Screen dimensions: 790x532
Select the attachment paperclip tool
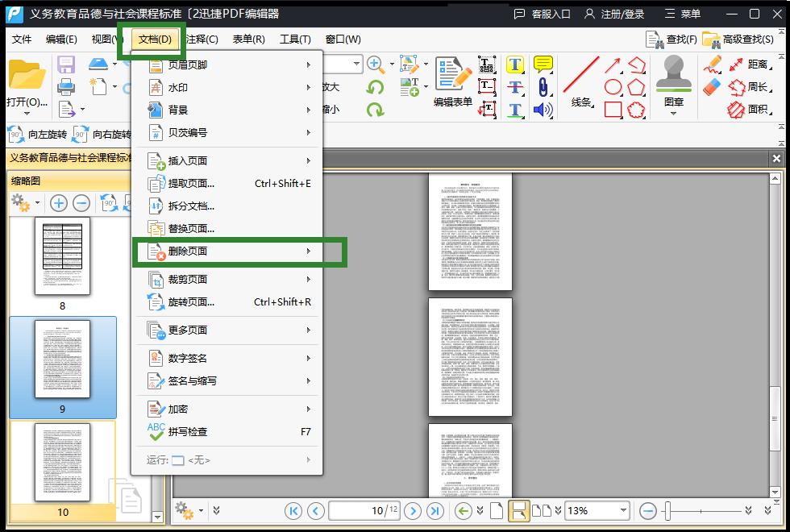click(543, 87)
